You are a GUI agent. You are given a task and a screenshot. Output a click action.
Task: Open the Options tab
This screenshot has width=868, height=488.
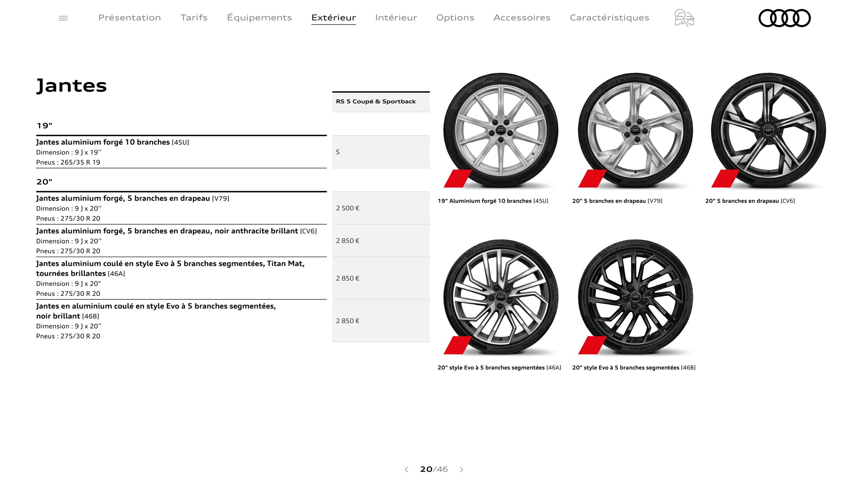[x=455, y=17]
